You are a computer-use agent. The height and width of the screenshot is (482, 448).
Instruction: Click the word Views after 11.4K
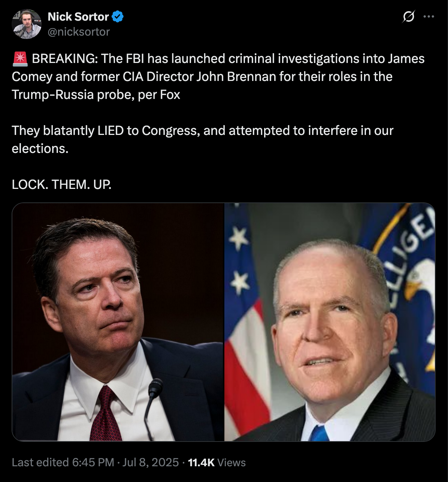[231, 463]
